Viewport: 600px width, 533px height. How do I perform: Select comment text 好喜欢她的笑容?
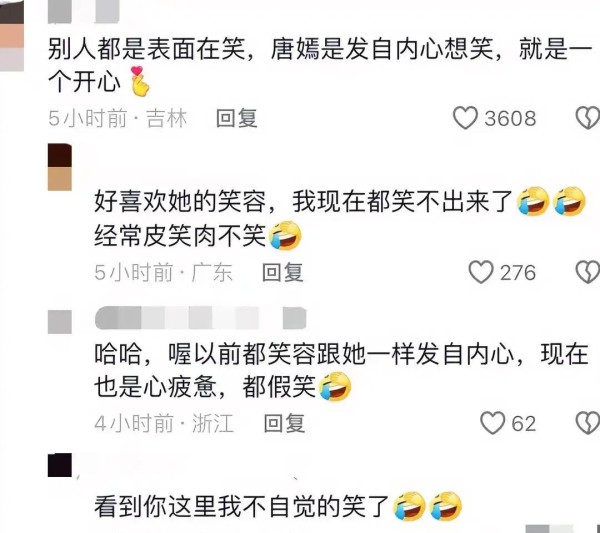tap(180, 201)
